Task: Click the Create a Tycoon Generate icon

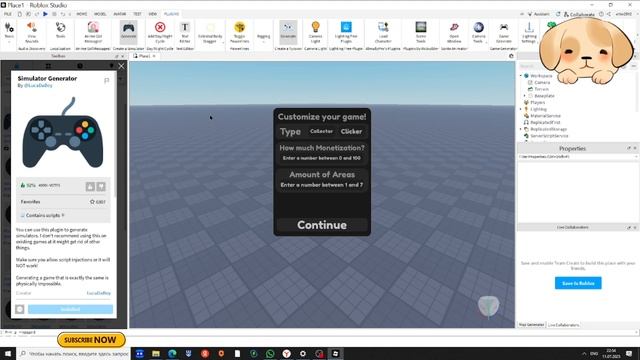Action: pyautogui.click(x=288, y=27)
